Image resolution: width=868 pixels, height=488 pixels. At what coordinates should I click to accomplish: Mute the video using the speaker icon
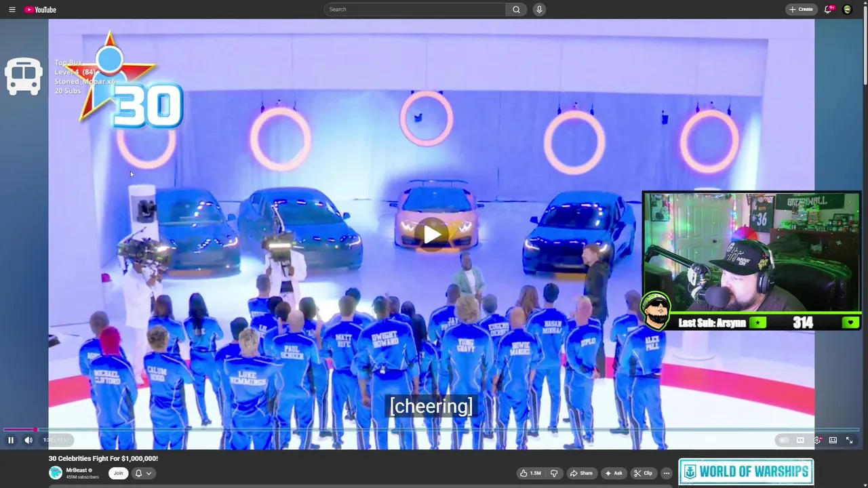click(28, 440)
